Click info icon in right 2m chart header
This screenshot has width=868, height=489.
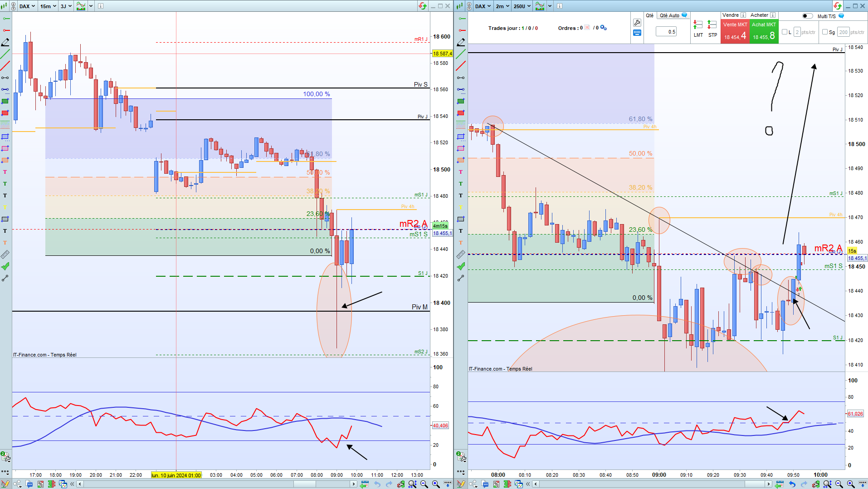coord(560,6)
